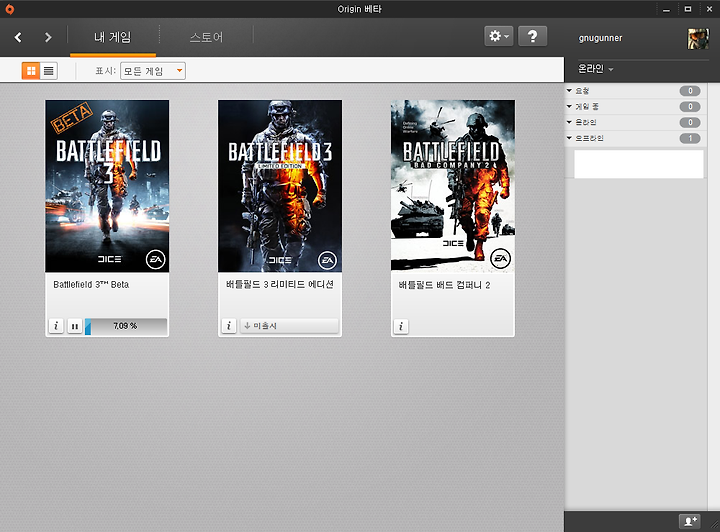Image resolution: width=720 pixels, height=532 pixels.
Task: Show info for Battlefield 3 Beta
Action: pos(56,326)
